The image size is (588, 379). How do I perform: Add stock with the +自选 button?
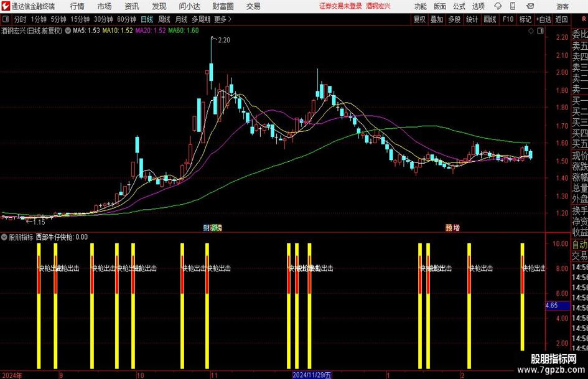click(x=543, y=19)
